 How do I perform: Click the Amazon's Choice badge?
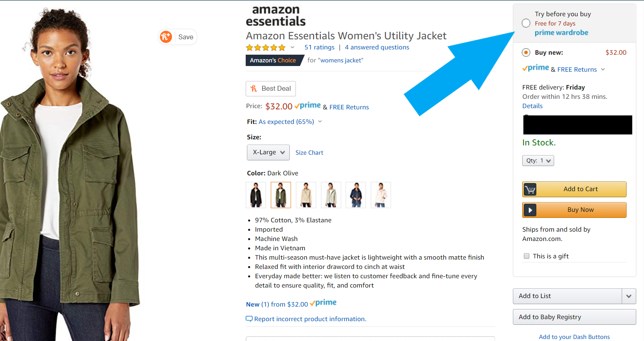tap(272, 60)
